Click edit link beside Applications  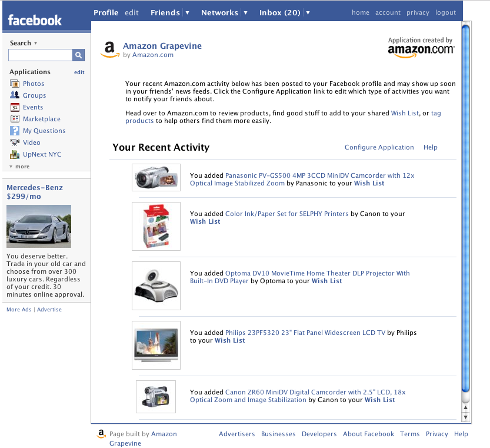[79, 72]
